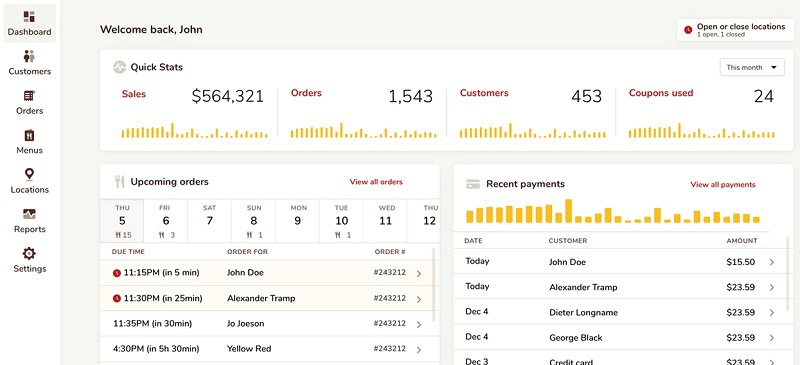Click the $15.50 payment amount

(740, 262)
